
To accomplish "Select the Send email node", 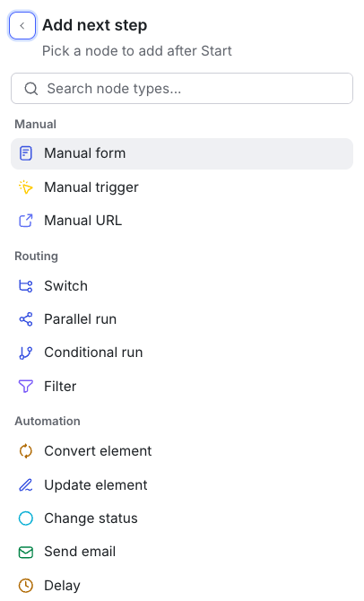I will click(182, 552).
